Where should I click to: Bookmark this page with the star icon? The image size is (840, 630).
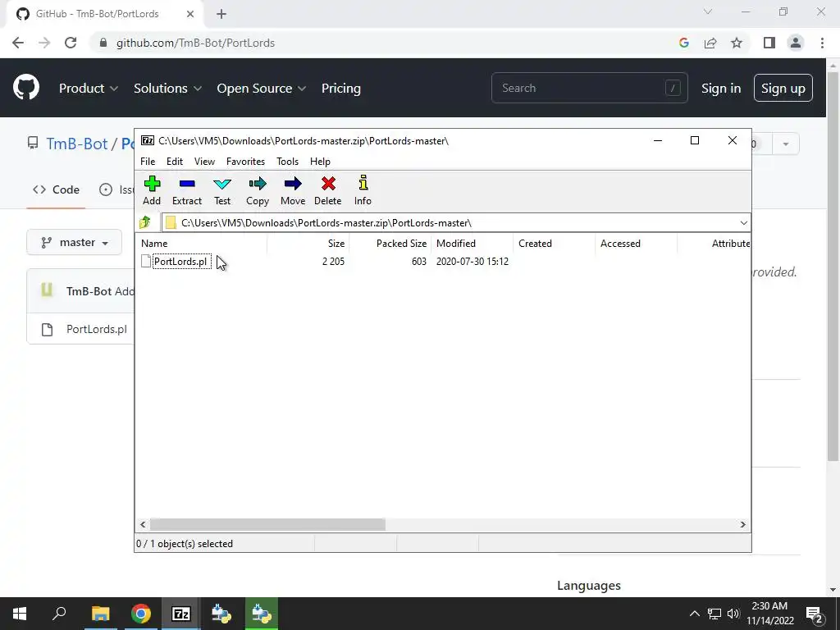coord(737,43)
